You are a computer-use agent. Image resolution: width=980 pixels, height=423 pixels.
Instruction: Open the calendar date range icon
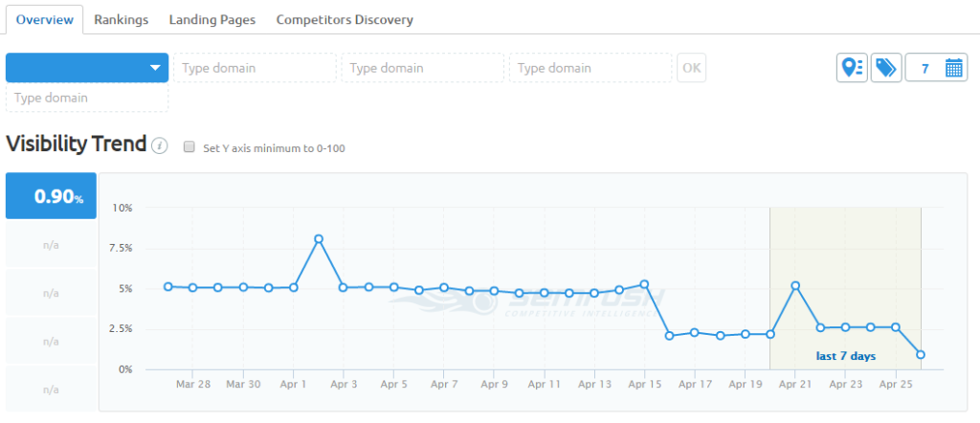pyautogui.click(x=953, y=68)
